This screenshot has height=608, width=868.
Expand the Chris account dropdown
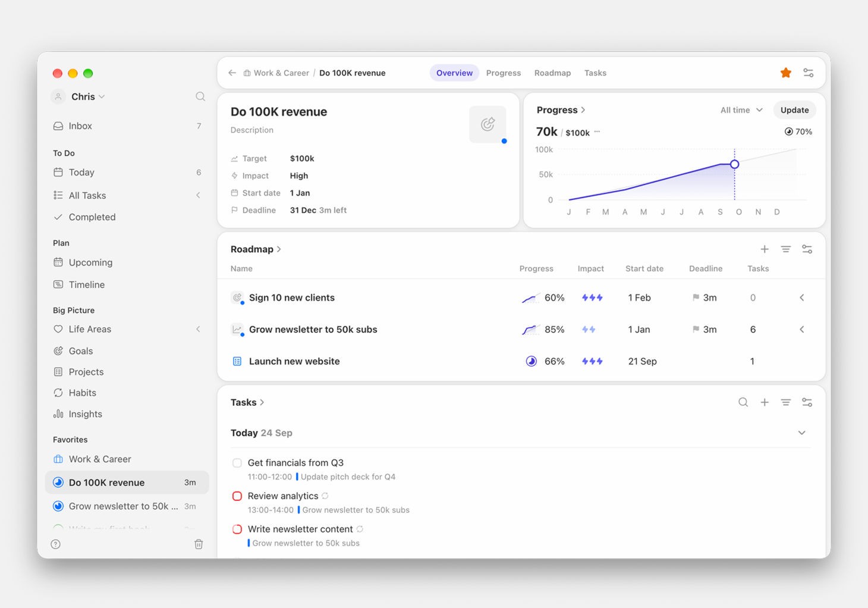(87, 96)
